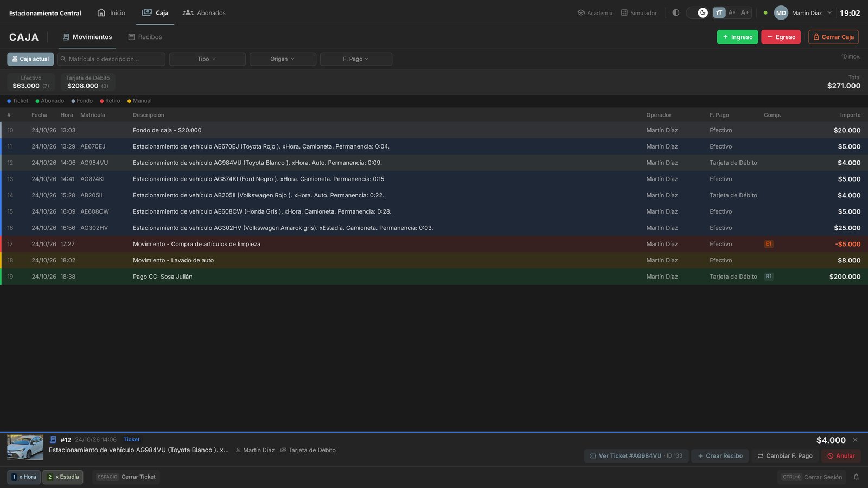The height and width of the screenshot is (488, 868).
Task: Click Cambiar F. Pago button
Action: coord(785,456)
